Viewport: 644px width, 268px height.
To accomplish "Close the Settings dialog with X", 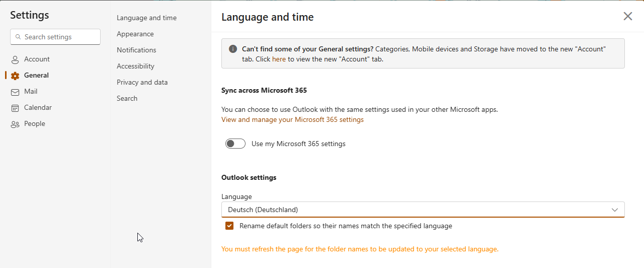I will click(627, 16).
